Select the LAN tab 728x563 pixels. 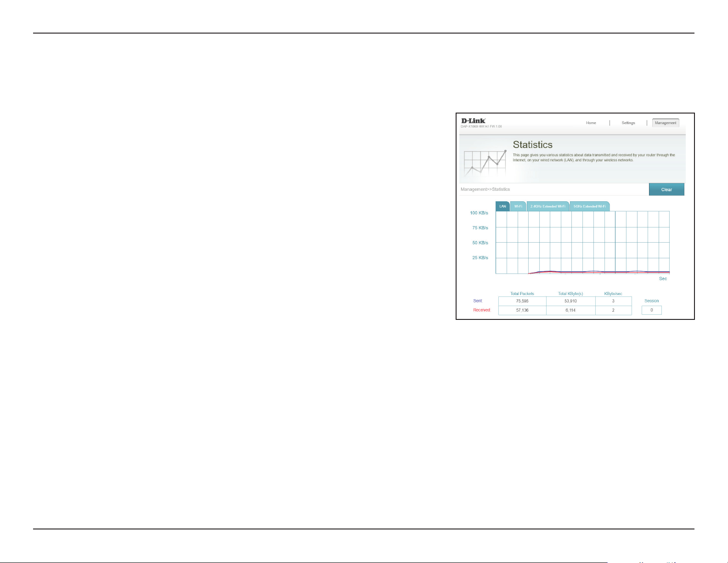tap(502, 206)
